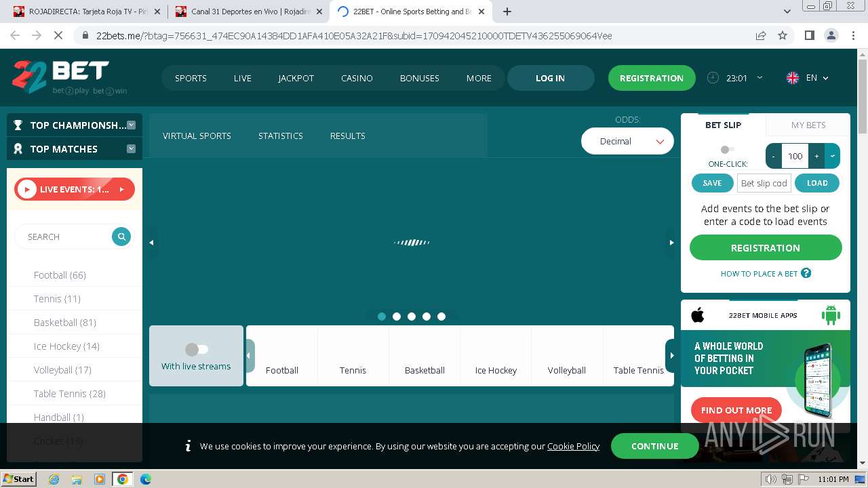Share this page icon in address bar
The image size is (868, 488).
click(761, 36)
